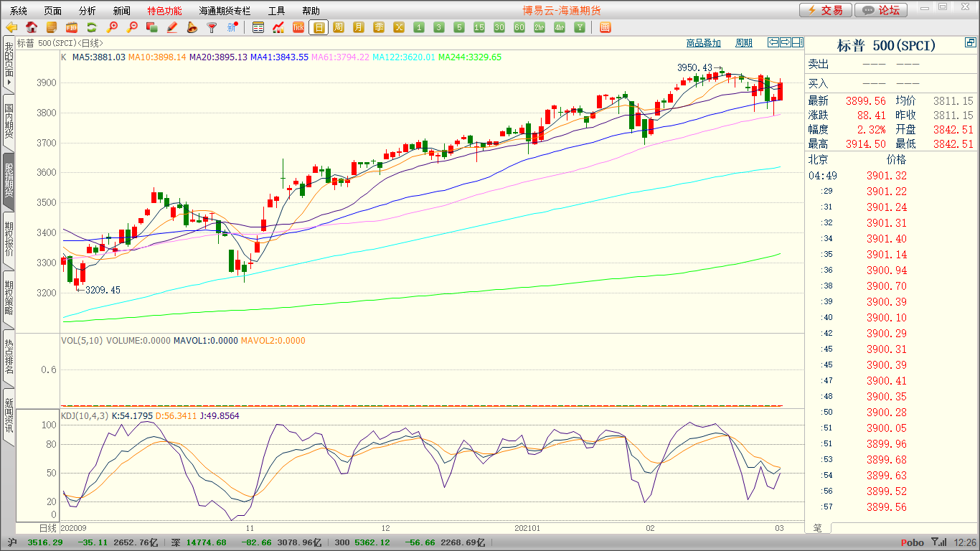Click the yellow back arrow toolbar icon
Screen dimensions: 980x551
coord(11,28)
